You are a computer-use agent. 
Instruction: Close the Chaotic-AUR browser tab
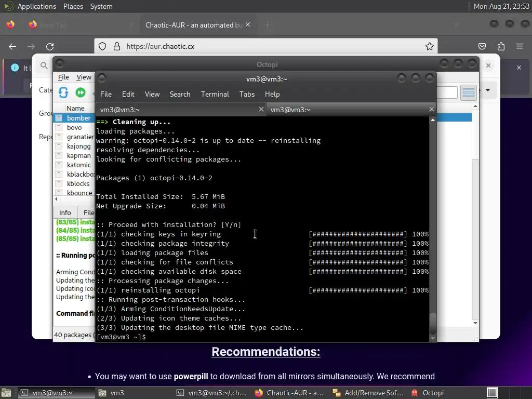[248, 25]
